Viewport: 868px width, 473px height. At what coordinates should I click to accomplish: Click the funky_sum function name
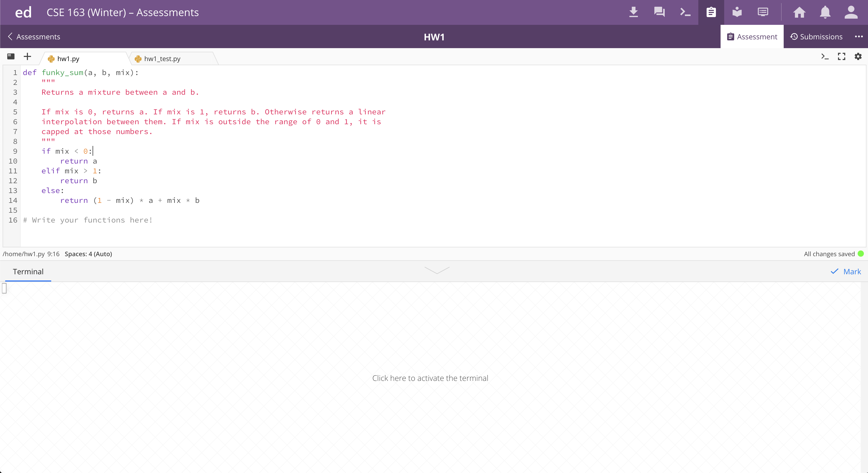point(62,72)
